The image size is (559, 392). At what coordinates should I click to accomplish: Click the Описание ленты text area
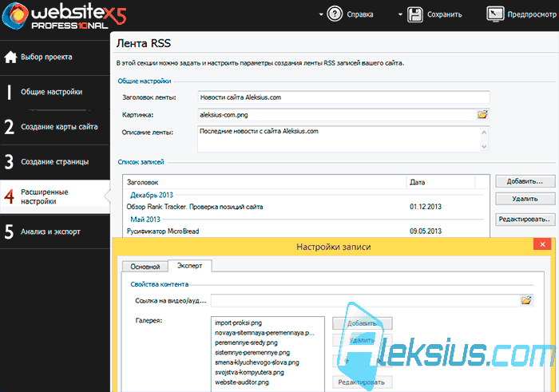click(343, 139)
